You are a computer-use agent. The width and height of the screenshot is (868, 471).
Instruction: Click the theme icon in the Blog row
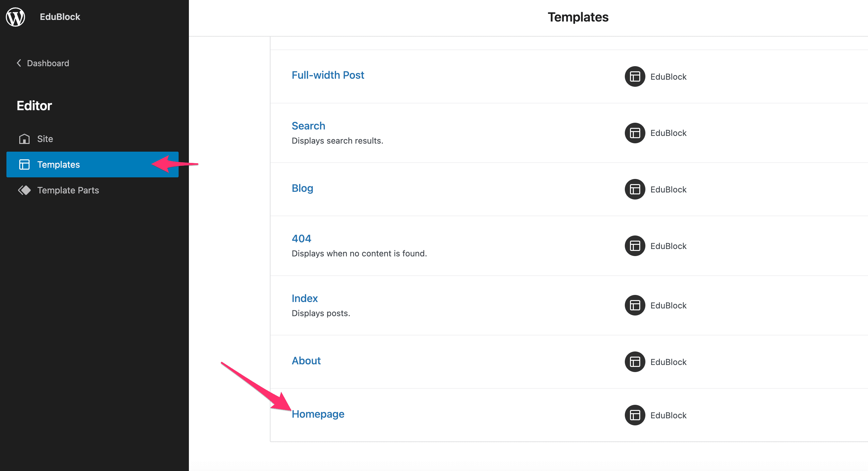click(635, 189)
